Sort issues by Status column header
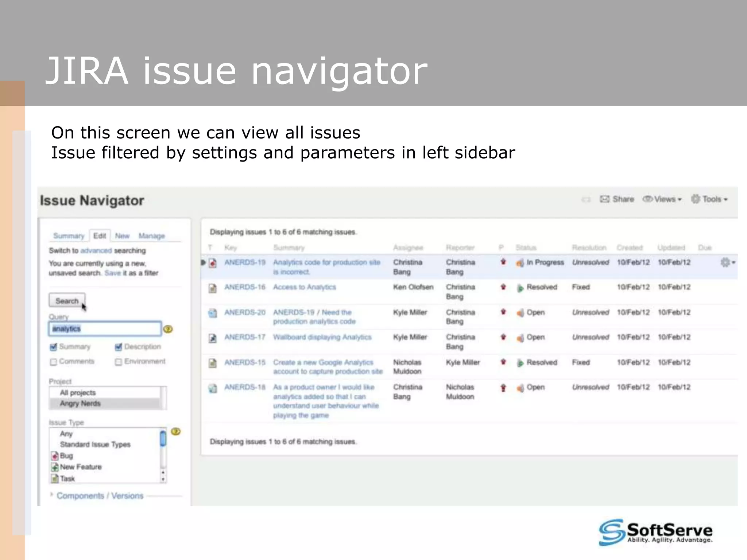Viewport: 747px width, 560px height. pyautogui.click(x=526, y=248)
